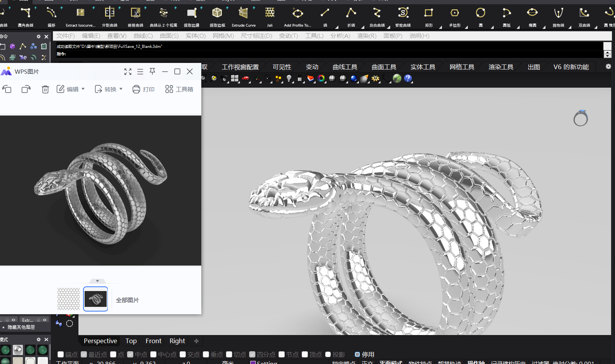Open the help question mark icon
The width and height of the screenshot is (615, 364).
[408, 78]
